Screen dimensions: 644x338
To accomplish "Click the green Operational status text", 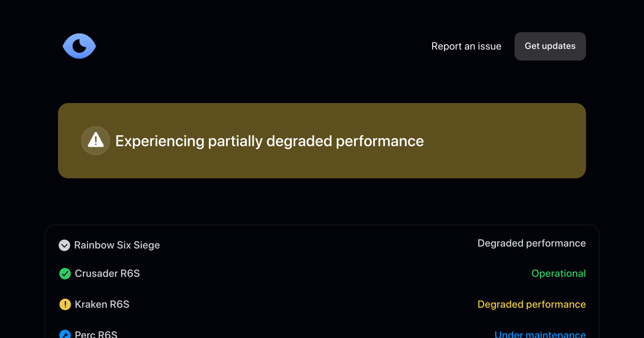I will [558, 274].
